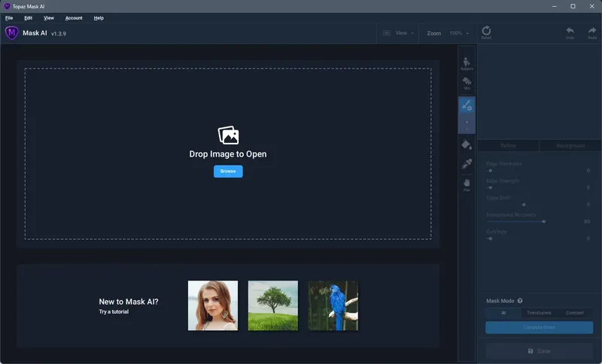Open the Edit menu
The height and width of the screenshot is (364, 602).
[x=28, y=18]
